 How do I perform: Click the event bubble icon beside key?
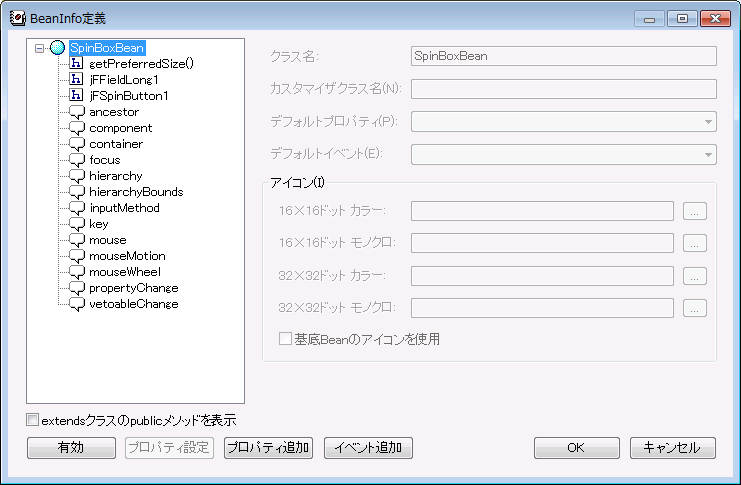[x=77, y=225]
